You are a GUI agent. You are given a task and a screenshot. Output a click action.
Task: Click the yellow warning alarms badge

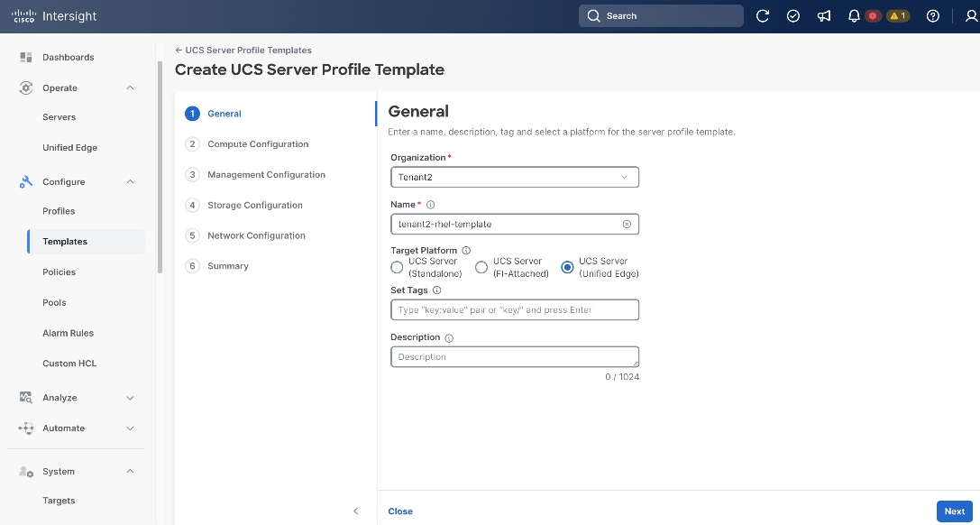point(897,16)
